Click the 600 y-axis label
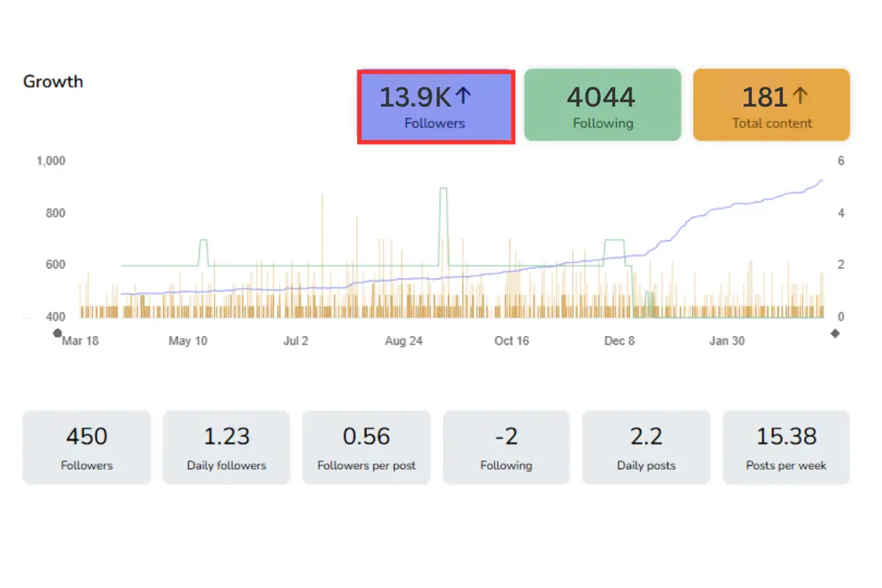The width and height of the screenshot is (882, 588). pyautogui.click(x=55, y=265)
